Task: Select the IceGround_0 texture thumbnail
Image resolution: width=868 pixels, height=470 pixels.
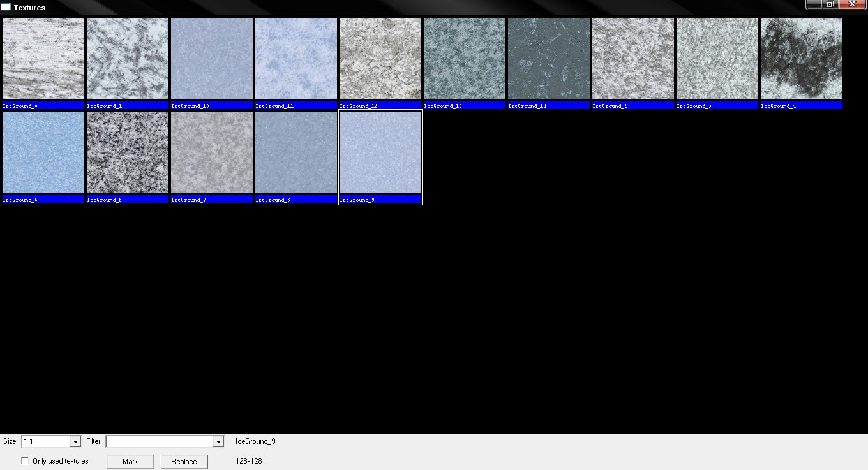Action: click(x=43, y=59)
